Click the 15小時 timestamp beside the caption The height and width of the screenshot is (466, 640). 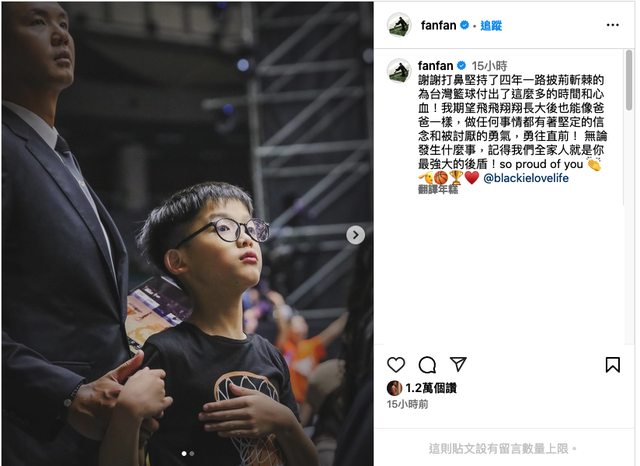[x=489, y=66]
